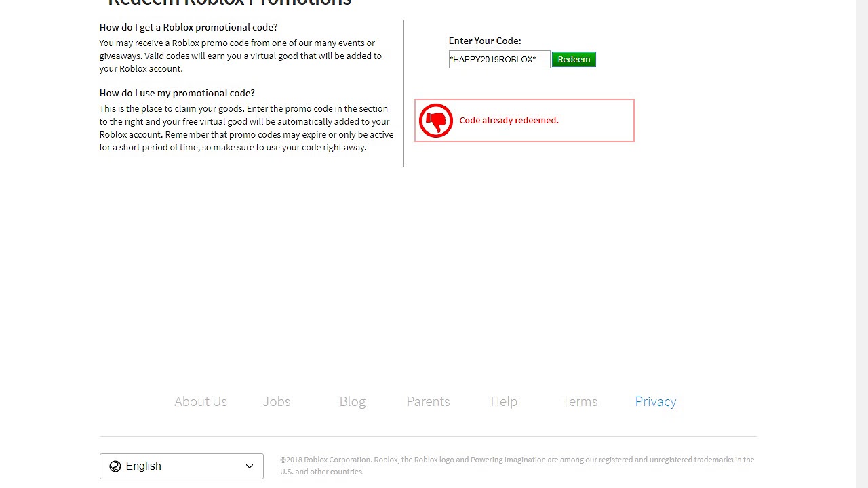Open the Blog footer link

353,401
